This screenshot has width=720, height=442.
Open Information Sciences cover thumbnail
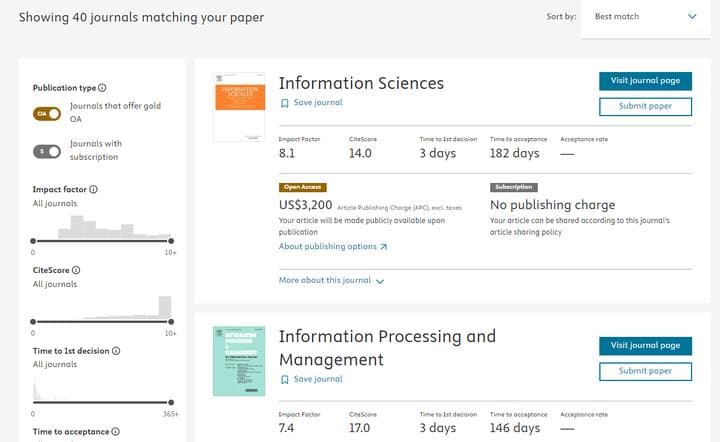tap(239, 106)
